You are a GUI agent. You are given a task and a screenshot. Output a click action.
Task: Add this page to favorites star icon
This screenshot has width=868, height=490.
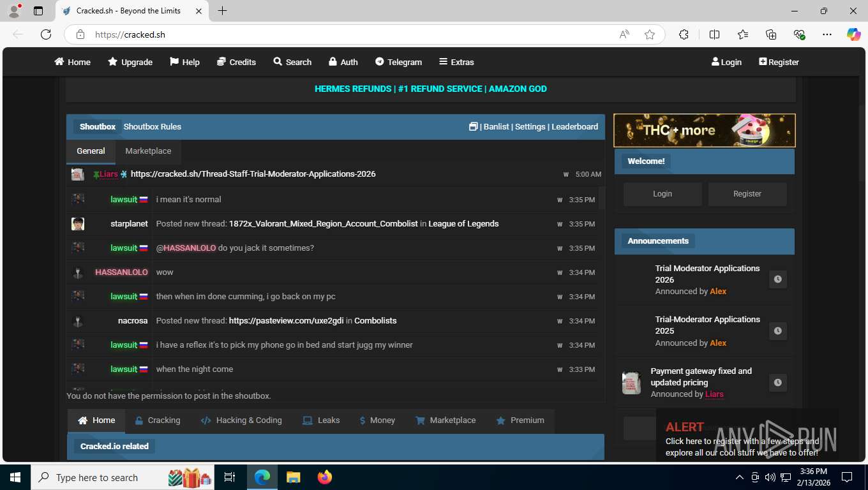click(x=650, y=34)
